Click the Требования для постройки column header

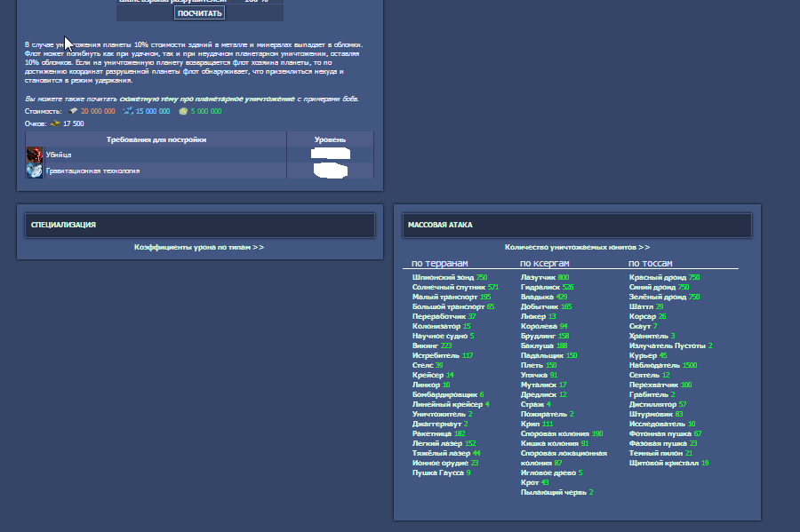click(x=156, y=139)
